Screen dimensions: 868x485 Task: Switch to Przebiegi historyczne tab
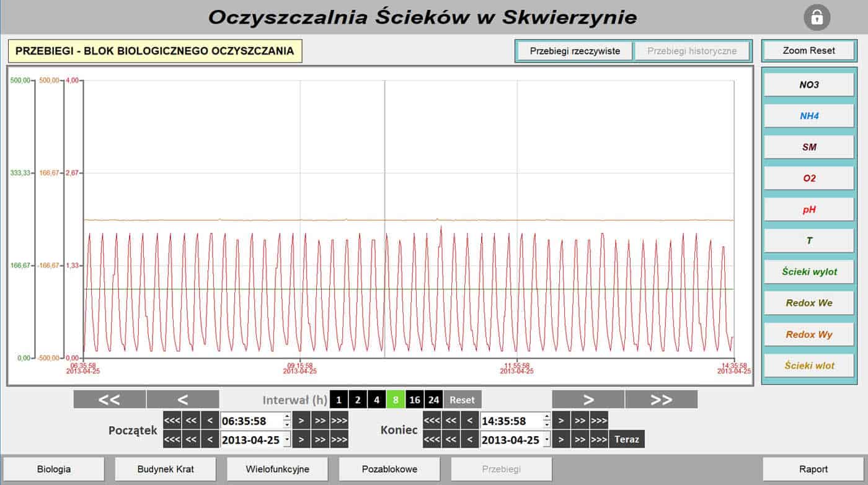click(x=692, y=51)
